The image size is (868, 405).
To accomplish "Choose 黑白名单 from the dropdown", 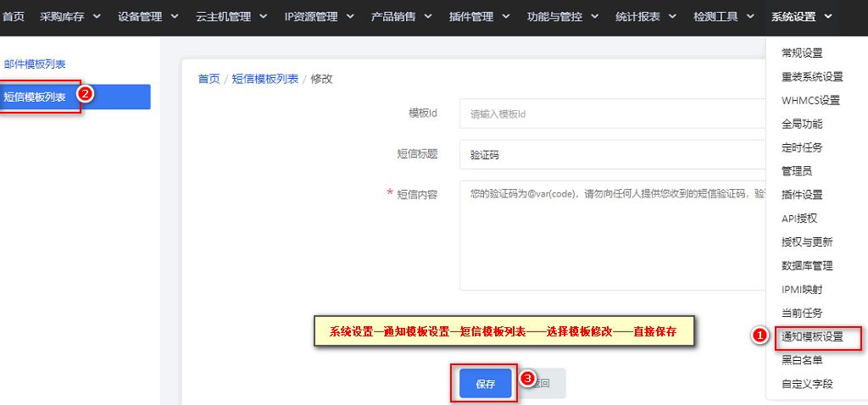I will [x=802, y=360].
